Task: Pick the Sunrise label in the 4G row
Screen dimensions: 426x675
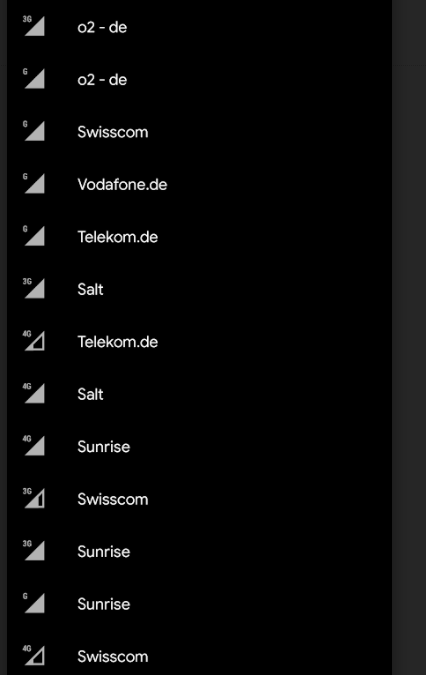Action: [104, 447]
